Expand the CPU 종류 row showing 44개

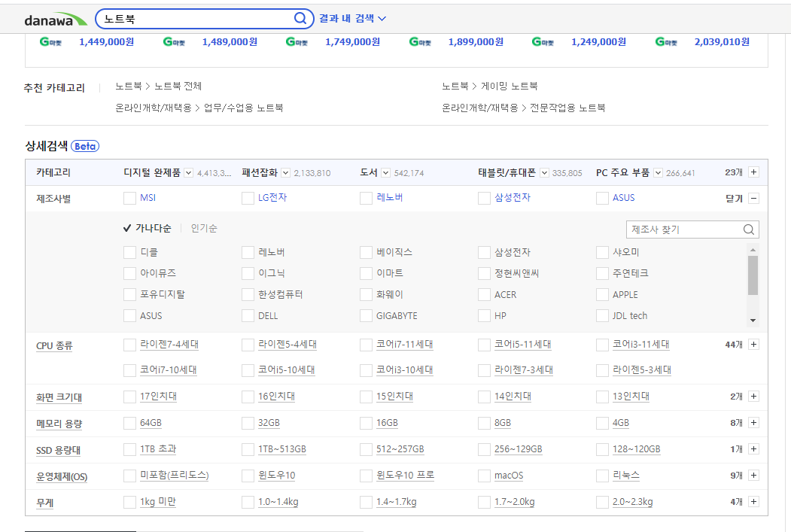click(x=753, y=345)
